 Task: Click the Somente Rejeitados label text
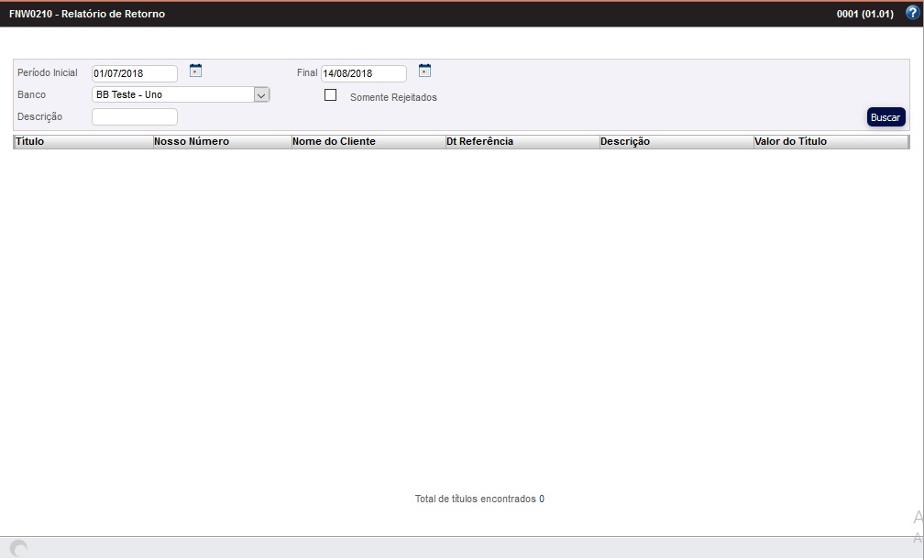pos(393,97)
